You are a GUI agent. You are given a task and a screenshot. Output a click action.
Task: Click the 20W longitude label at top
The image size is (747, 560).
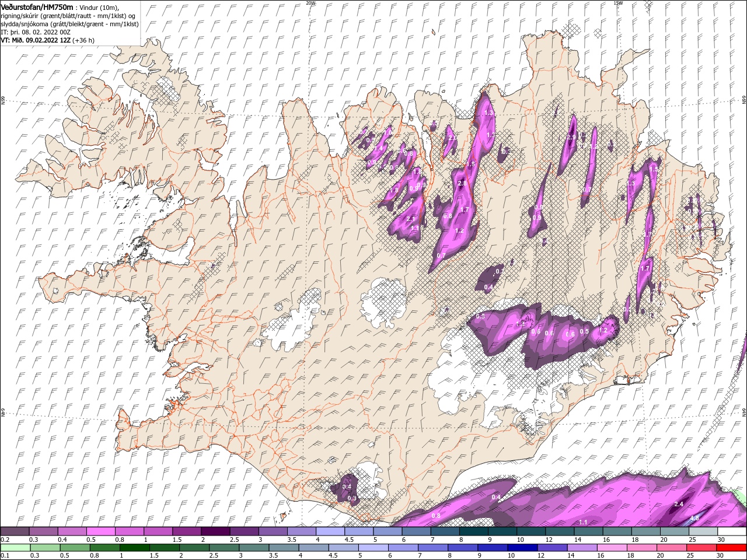click(x=310, y=2)
